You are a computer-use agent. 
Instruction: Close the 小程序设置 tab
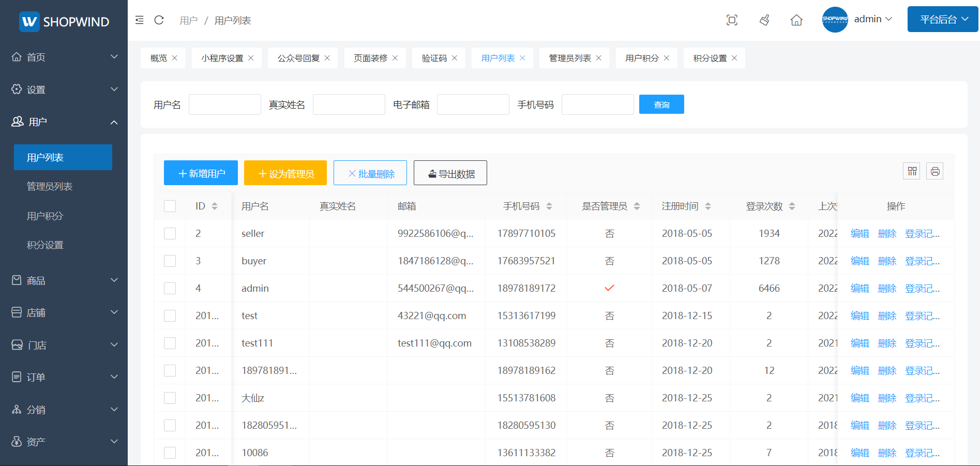[251, 58]
